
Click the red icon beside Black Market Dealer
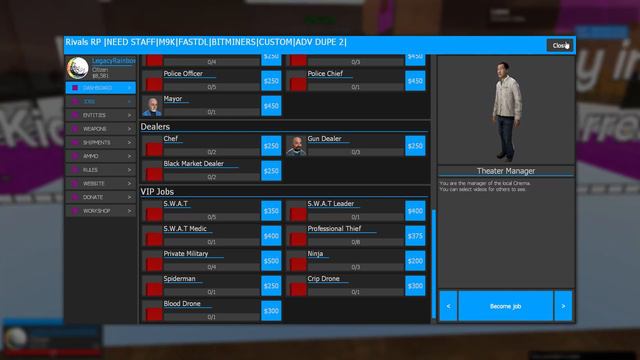click(154, 174)
